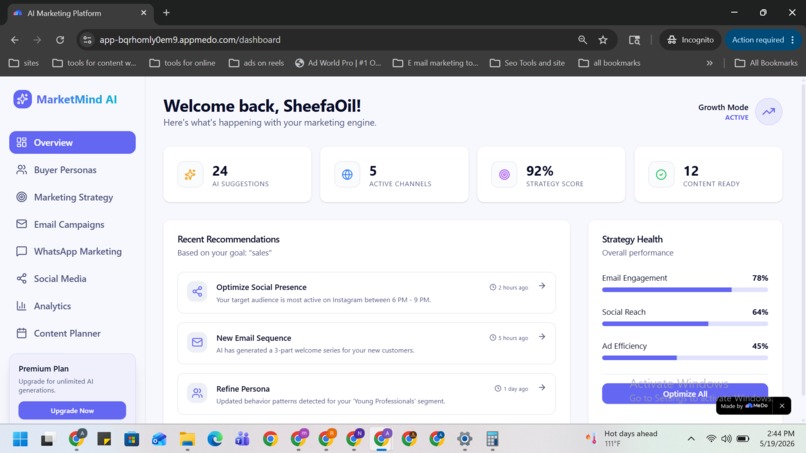
Task: Open the All Bookmarks folder
Action: (x=766, y=63)
